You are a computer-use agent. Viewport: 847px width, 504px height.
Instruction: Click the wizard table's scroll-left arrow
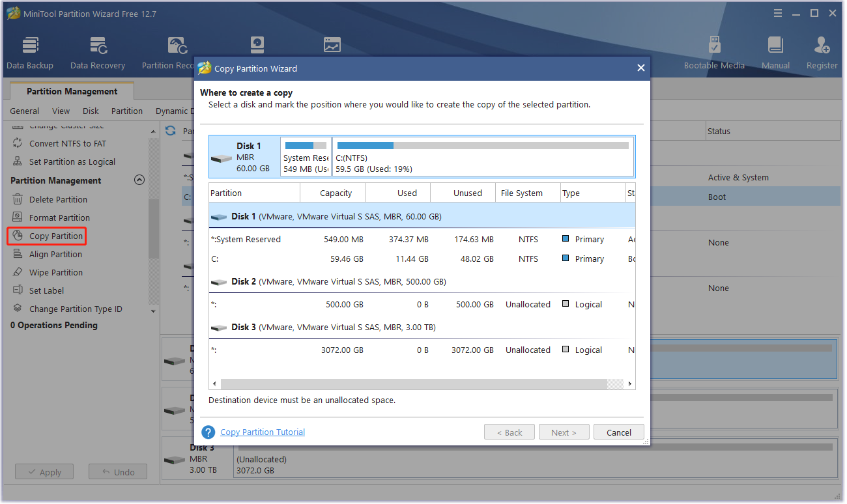tap(214, 384)
